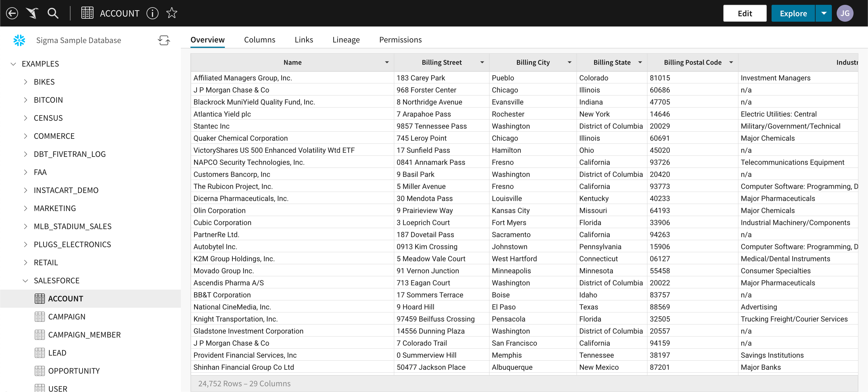The width and height of the screenshot is (868, 392).
Task: Expand the COMMERCE schema
Action: [x=26, y=136]
